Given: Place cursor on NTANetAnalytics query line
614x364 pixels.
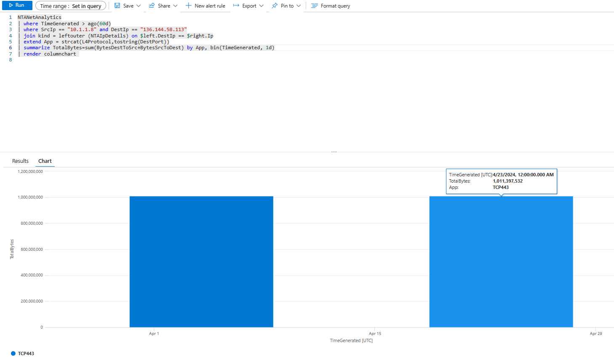Looking at the screenshot, I should (40, 17).
